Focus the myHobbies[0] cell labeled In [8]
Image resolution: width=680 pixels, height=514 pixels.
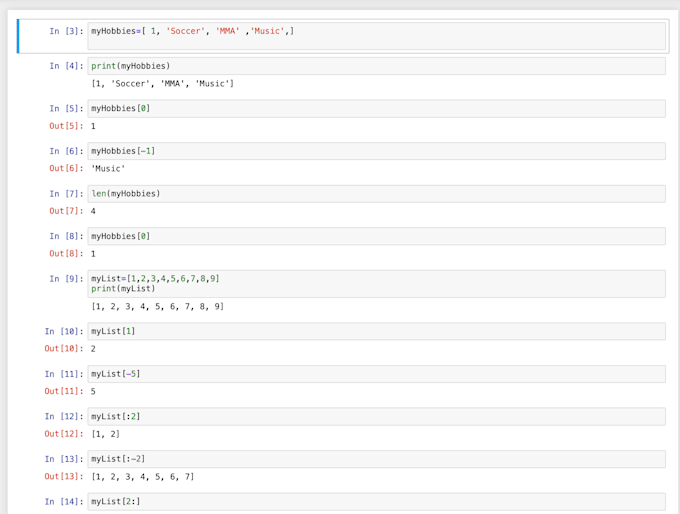(376, 236)
